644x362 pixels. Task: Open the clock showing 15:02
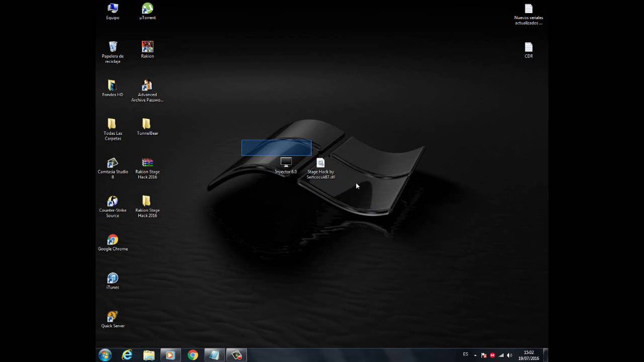(528, 355)
